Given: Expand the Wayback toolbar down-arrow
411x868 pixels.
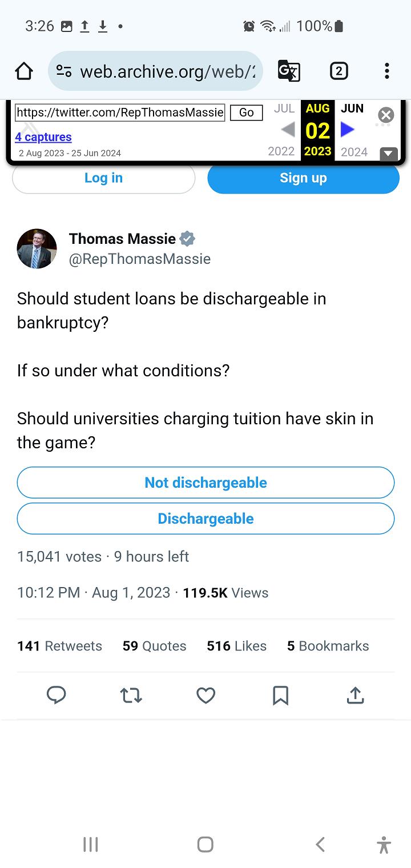Looking at the screenshot, I should click(x=389, y=154).
